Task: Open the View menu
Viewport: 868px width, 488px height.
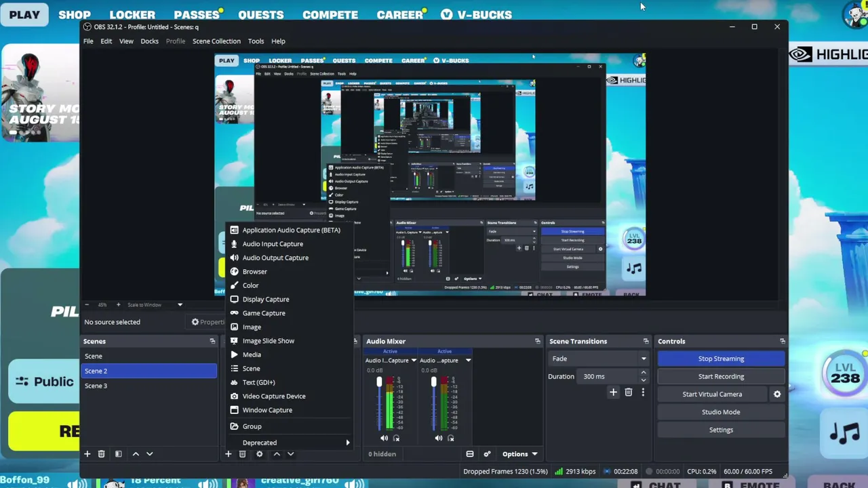Action: 126,41
